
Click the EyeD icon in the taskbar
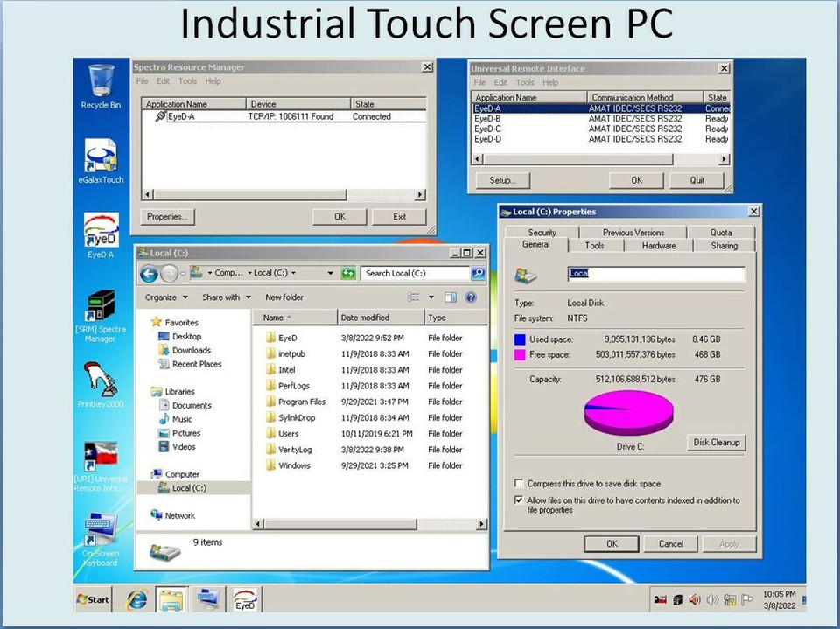(244, 599)
